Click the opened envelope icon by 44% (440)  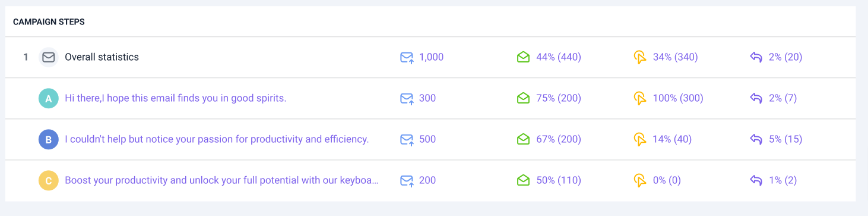[x=523, y=57]
